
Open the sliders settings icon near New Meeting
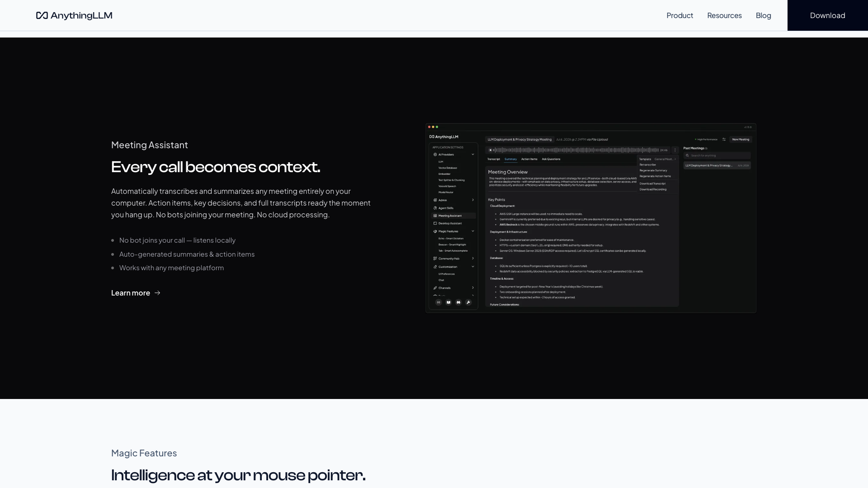pyautogui.click(x=724, y=139)
